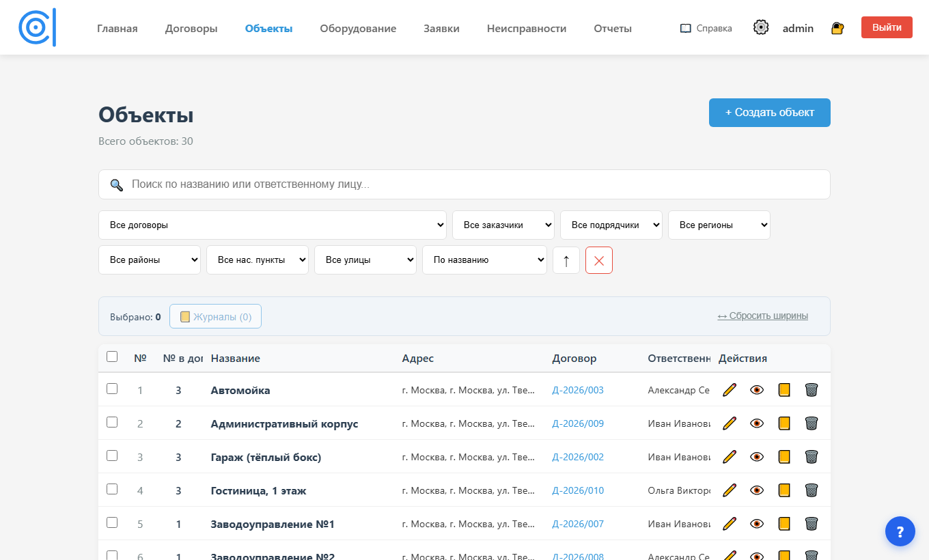Open the Неисправности nav item
Viewport: 929px width, 560px height.
[x=527, y=28]
